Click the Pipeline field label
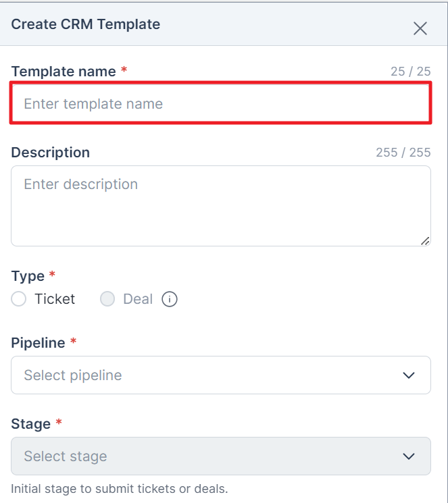 click(39, 343)
